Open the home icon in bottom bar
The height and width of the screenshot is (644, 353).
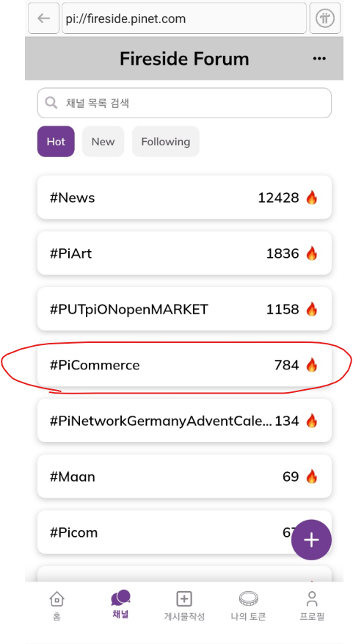tap(57, 599)
